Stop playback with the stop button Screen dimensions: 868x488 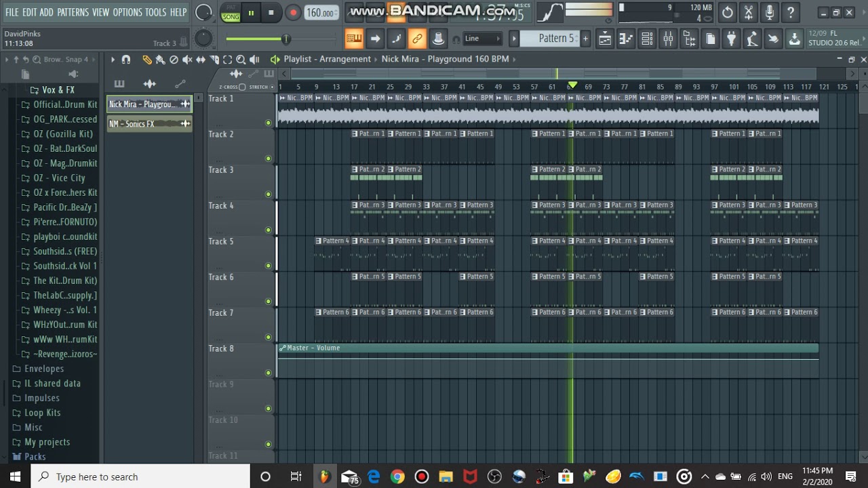271,12
